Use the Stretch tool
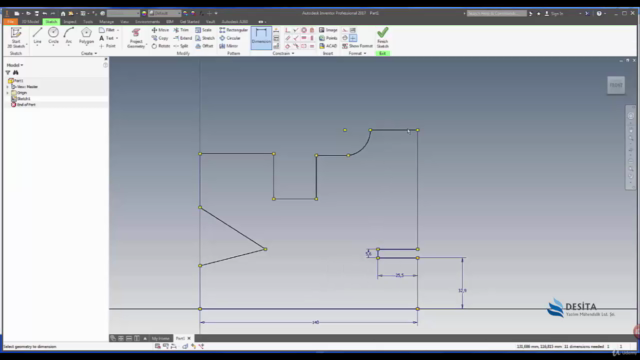This screenshot has height=360, width=640. (205, 38)
